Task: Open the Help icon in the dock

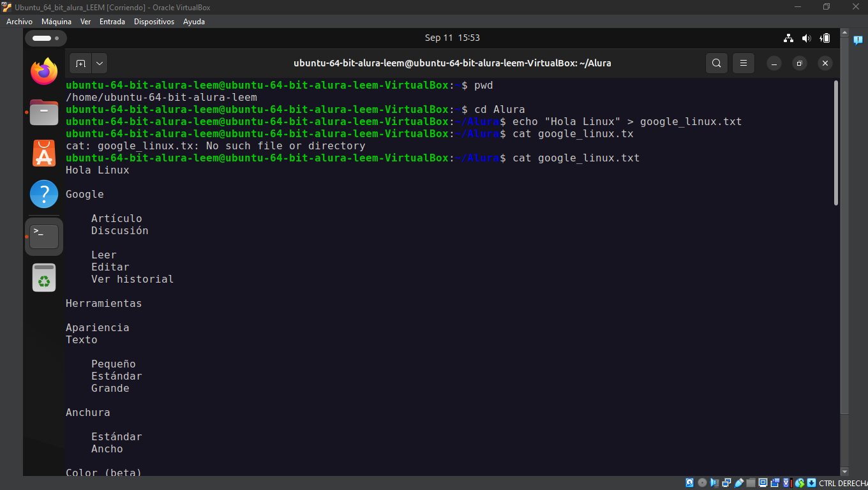Action: click(44, 194)
